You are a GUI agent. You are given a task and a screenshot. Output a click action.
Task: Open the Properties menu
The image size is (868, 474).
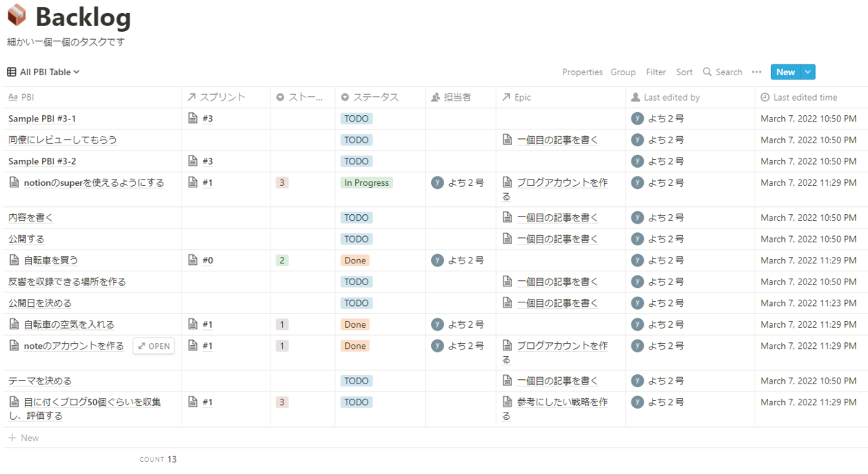(x=582, y=72)
